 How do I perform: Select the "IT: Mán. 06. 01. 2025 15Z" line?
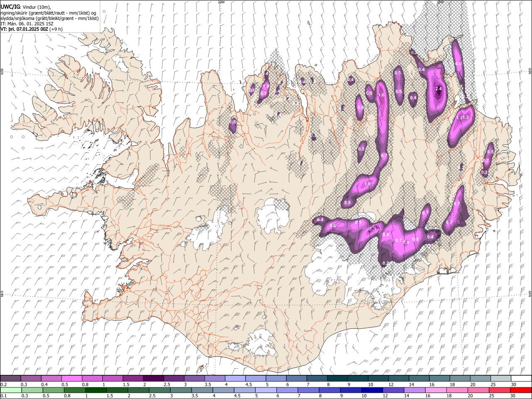coord(27,24)
